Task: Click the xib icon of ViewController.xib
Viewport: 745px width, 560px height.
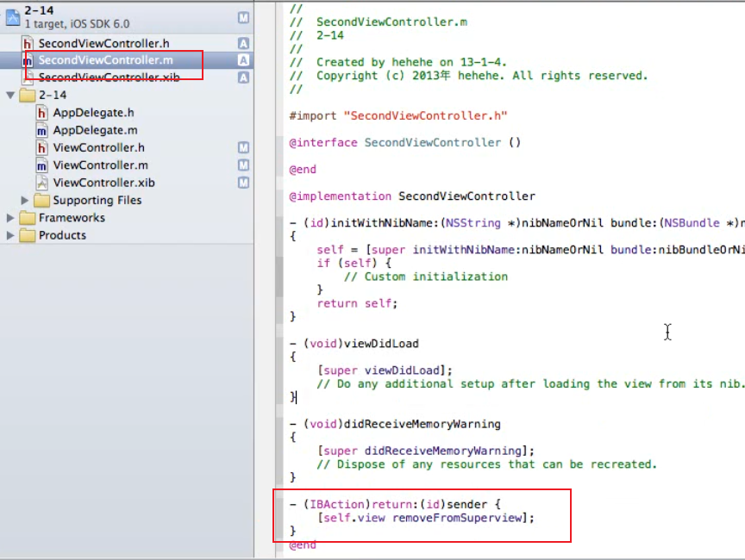Action: point(41,183)
